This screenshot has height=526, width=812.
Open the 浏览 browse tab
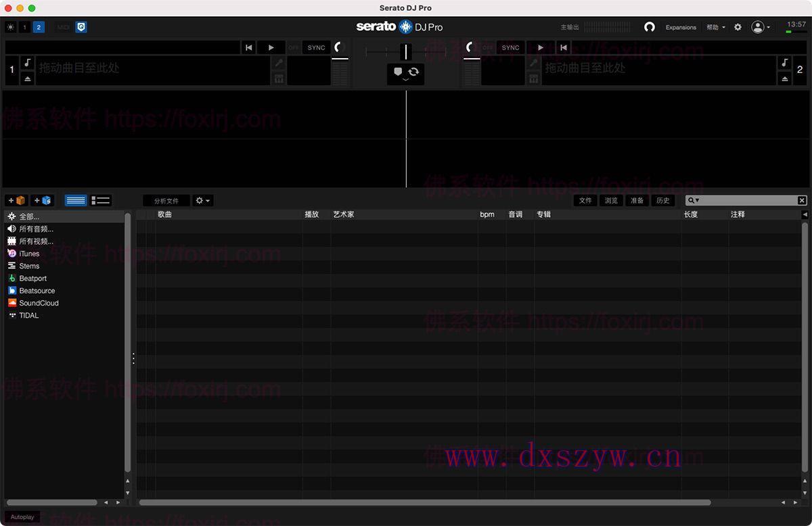[x=612, y=201]
